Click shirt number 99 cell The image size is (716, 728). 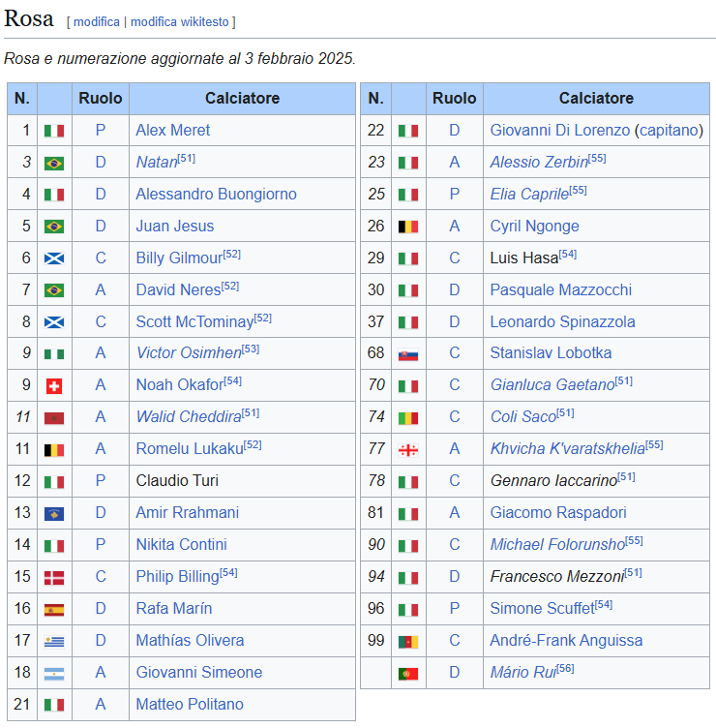(x=375, y=641)
